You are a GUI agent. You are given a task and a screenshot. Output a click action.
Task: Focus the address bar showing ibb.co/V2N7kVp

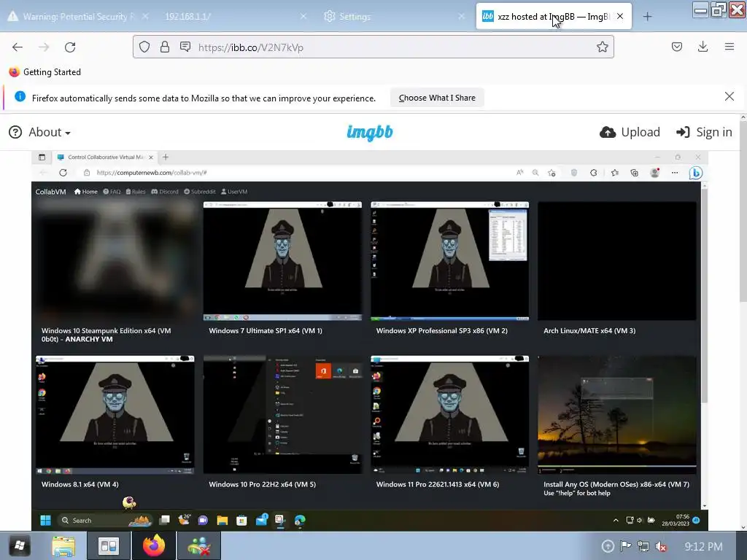click(x=373, y=47)
